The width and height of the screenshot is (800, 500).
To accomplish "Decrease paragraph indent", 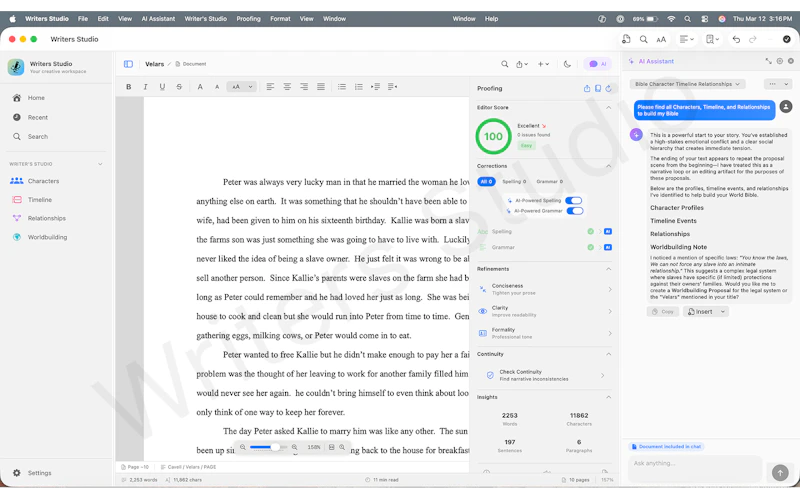I will pos(392,87).
